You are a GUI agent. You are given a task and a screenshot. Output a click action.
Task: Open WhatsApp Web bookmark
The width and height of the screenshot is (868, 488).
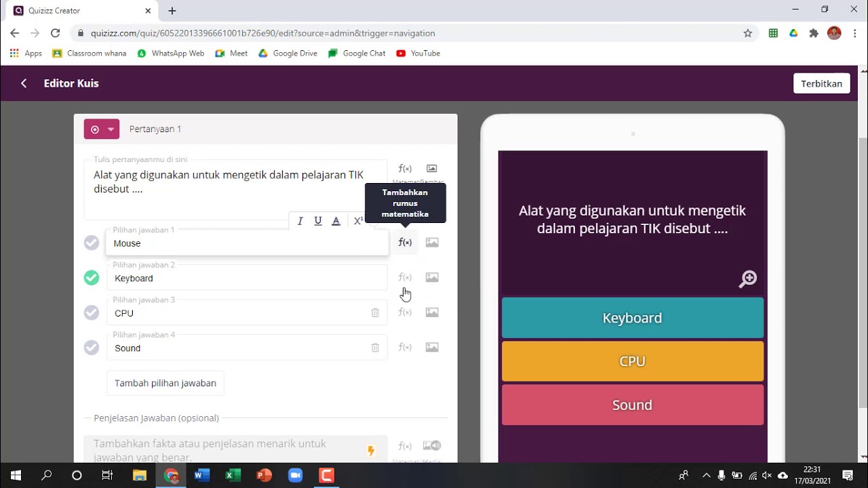tap(170, 54)
